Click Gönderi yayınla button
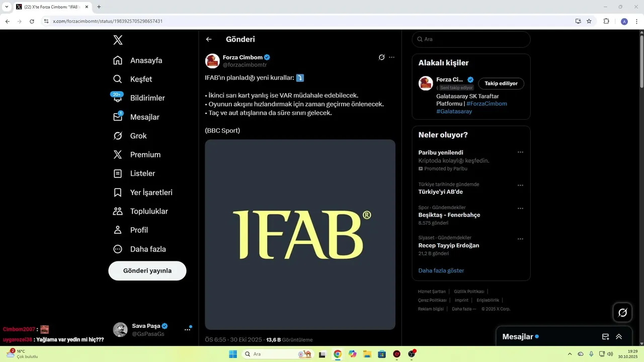Screen dimensions: 644x362 pos(147,270)
